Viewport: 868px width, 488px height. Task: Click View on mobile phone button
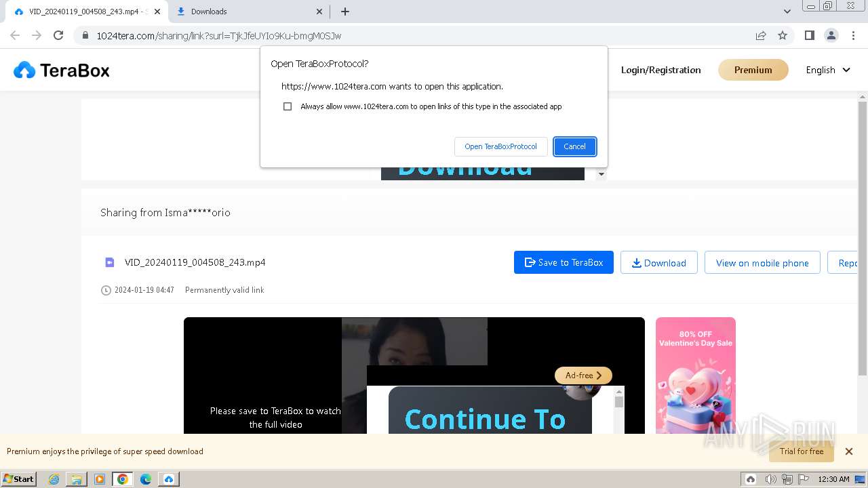(x=762, y=262)
